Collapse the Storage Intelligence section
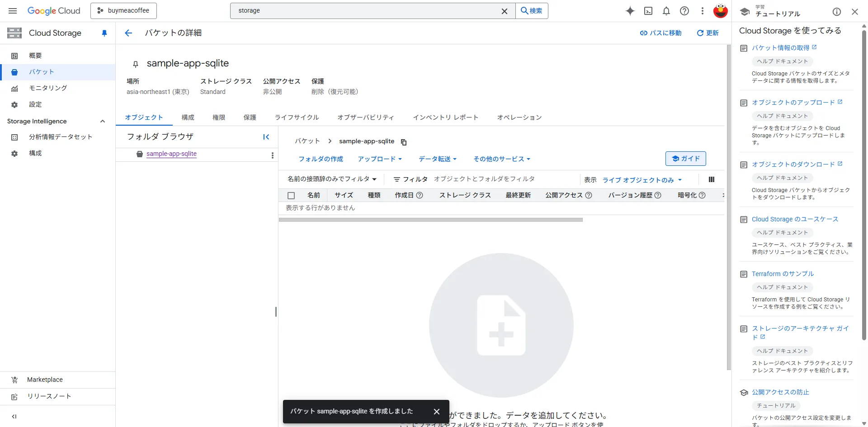The height and width of the screenshot is (427, 868). 103,121
